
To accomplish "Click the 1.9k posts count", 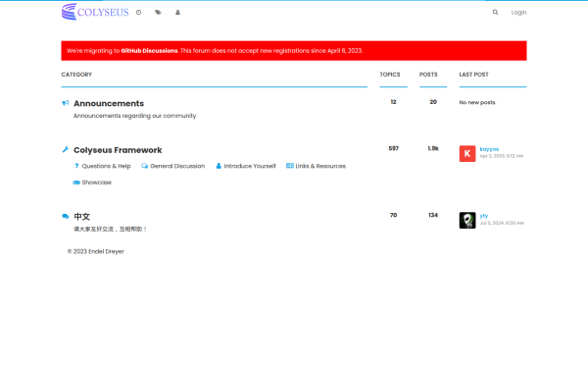I will click(433, 149).
